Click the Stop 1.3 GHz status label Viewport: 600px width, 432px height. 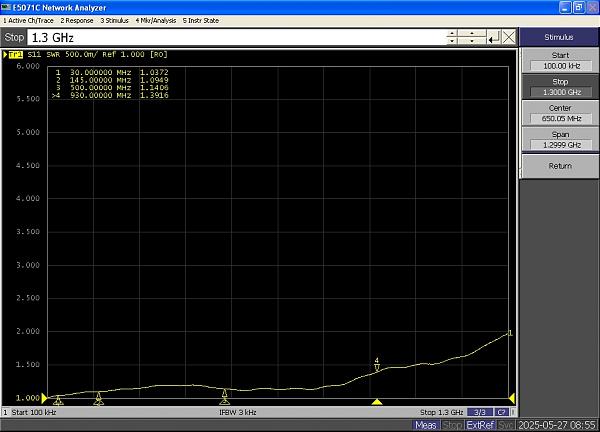coord(442,412)
